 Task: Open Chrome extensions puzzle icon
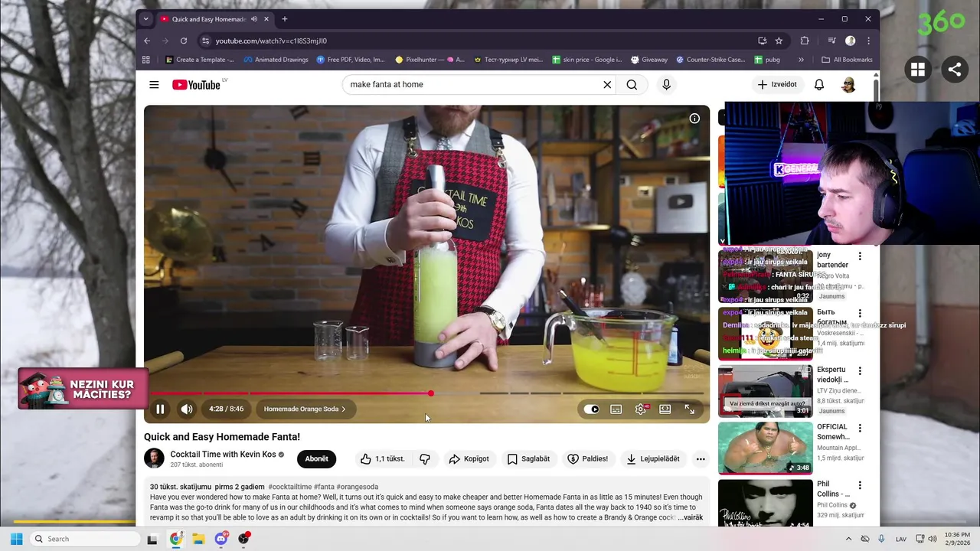coord(805,41)
